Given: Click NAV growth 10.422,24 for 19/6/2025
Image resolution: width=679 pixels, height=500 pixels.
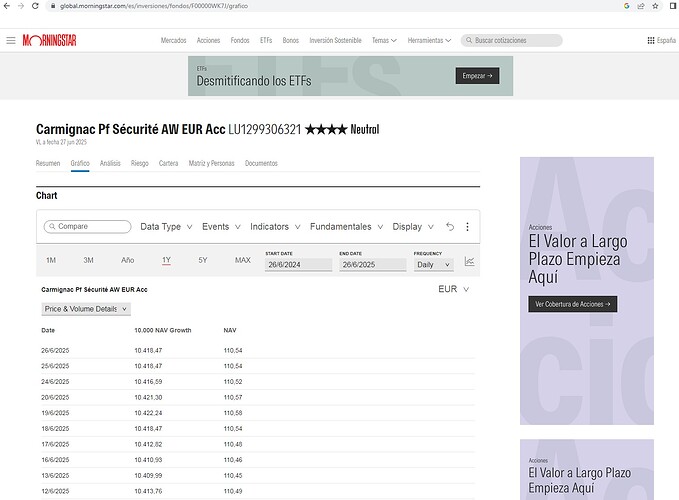Looking at the screenshot, I should [148, 413].
